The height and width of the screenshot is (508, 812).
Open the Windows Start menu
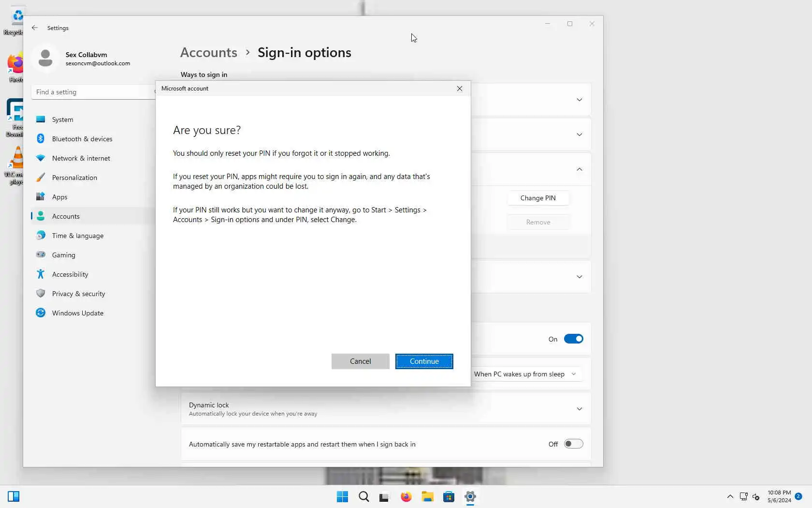(x=342, y=496)
